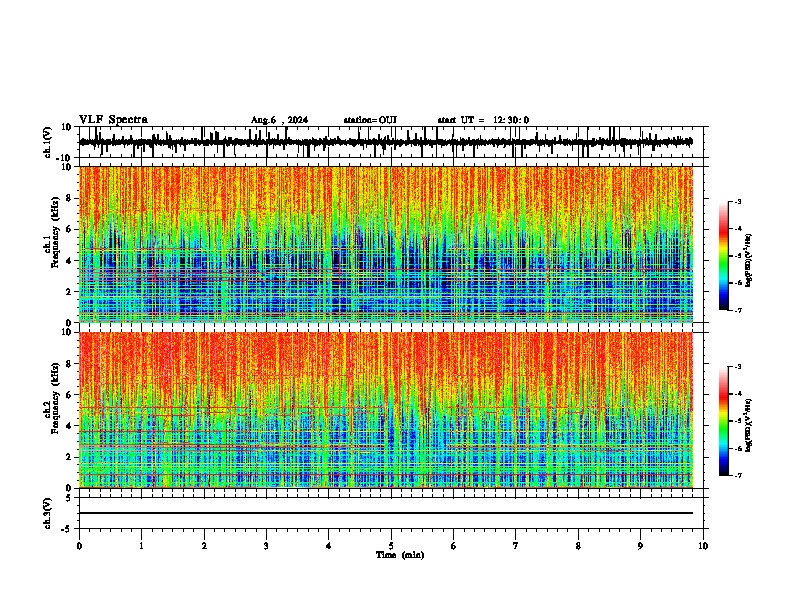Image resolution: width=792 pixels, height=612 pixels.
Task: Click the ch.1 spectrogram panel
Action: [386, 244]
